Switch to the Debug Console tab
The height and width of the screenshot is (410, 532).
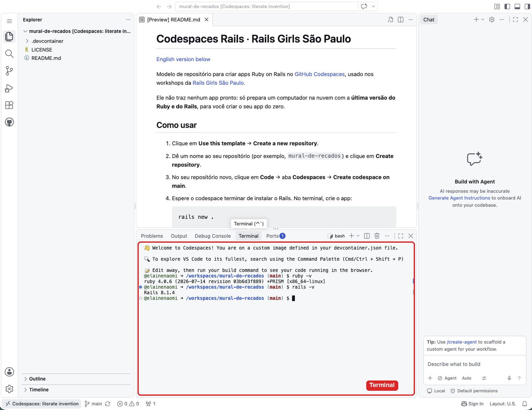point(213,236)
